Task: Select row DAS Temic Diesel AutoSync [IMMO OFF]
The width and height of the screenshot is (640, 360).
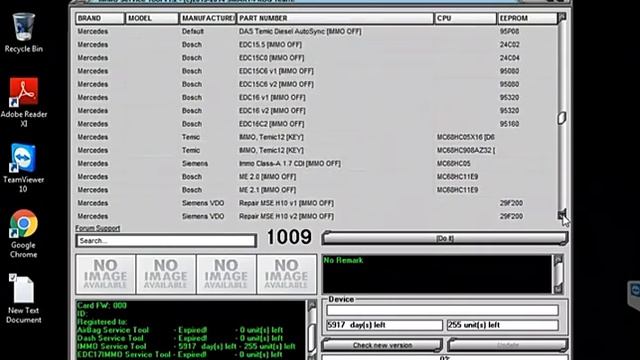Action: pyautogui.click(x=316, y=31)
